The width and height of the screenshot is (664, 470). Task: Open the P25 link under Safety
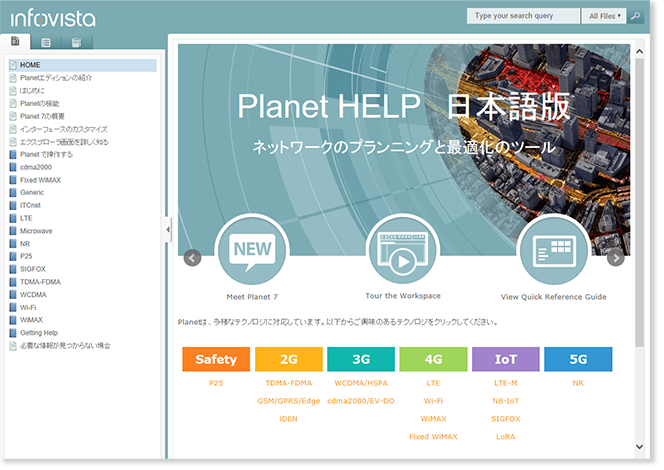[x=216, y=383]
